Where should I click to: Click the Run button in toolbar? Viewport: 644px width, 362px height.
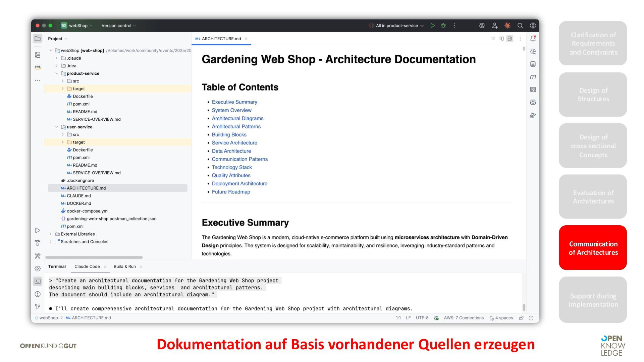[432, 25]
